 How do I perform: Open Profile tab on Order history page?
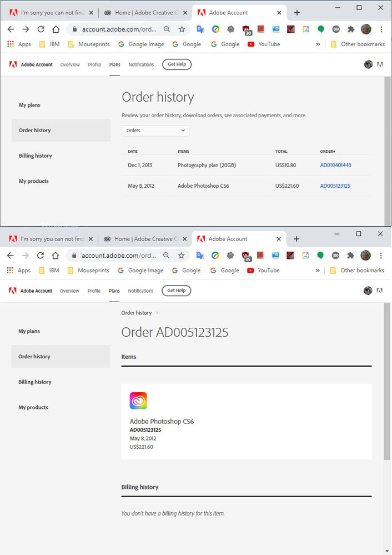pyautogui.click(x=94, y=64)
